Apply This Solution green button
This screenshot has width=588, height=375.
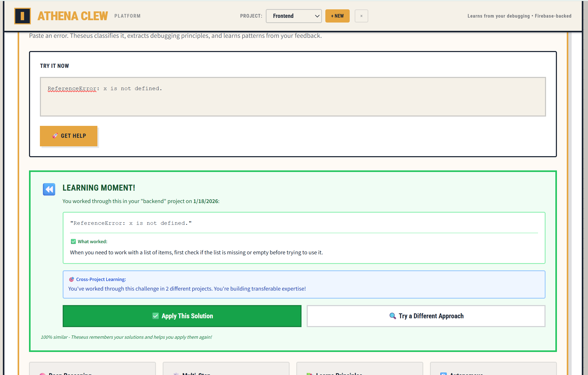point(182,316)
